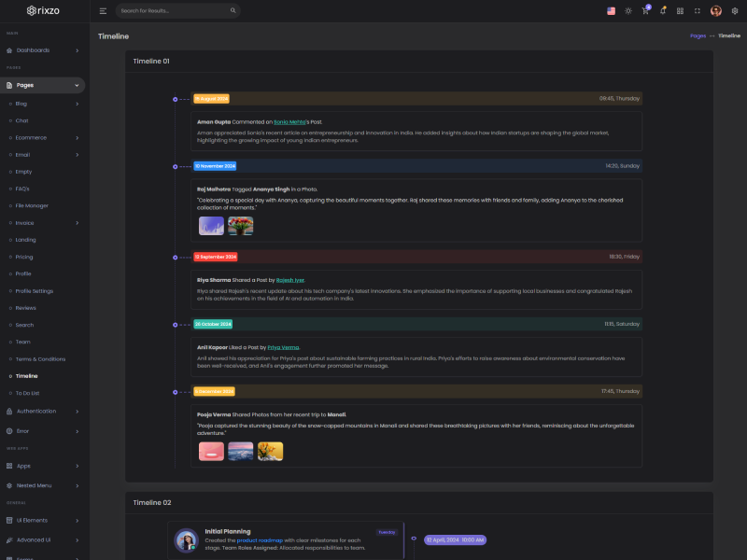Open the notifications bell
Screen dimensions: 747x560
tap(663, 11)
